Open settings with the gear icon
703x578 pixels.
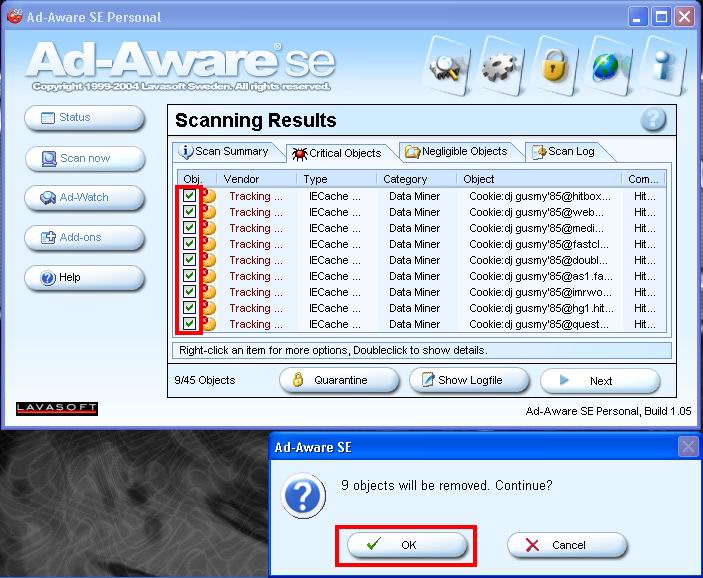tap(500, 67)
